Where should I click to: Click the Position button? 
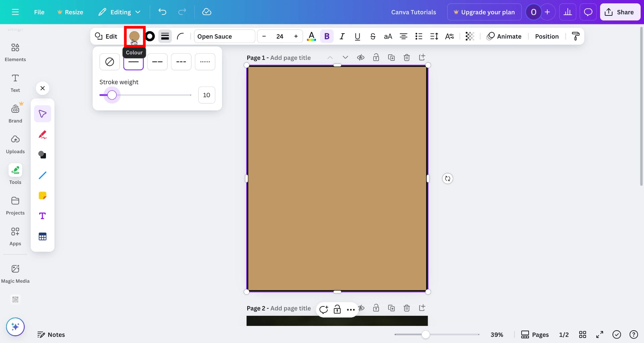pos(546,36)
